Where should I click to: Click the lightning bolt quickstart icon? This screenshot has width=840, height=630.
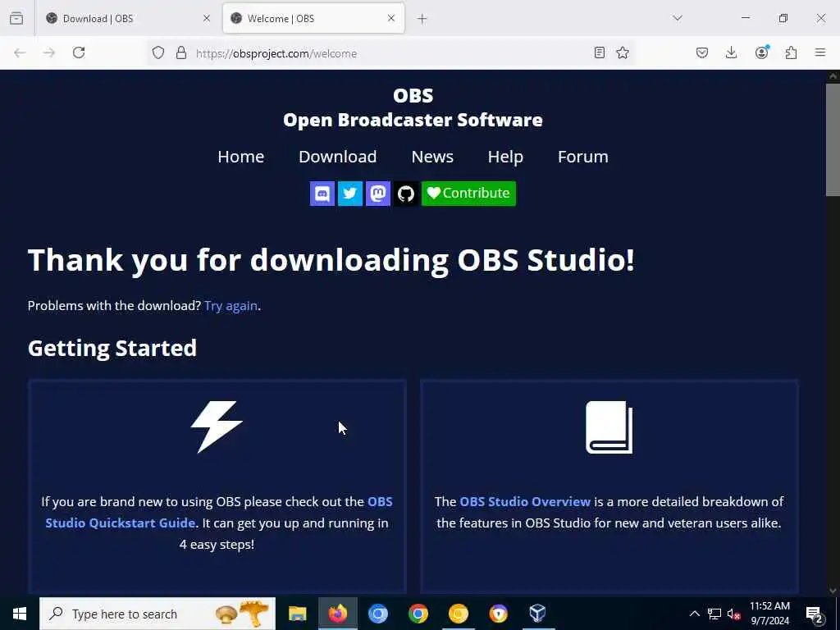click(217, 427)
